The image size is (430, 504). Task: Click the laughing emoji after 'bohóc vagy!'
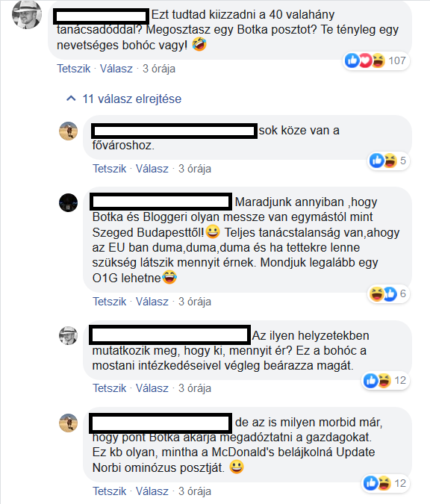199,44
